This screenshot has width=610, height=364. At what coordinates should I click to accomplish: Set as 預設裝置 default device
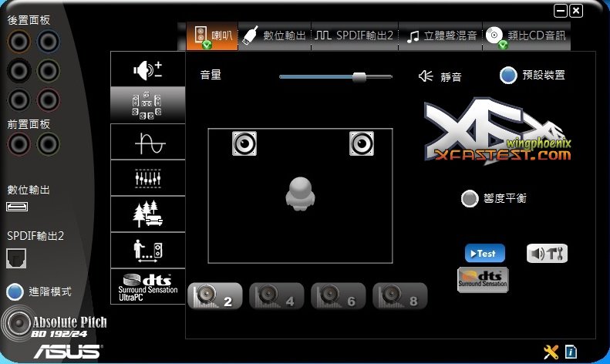[508, 75]
